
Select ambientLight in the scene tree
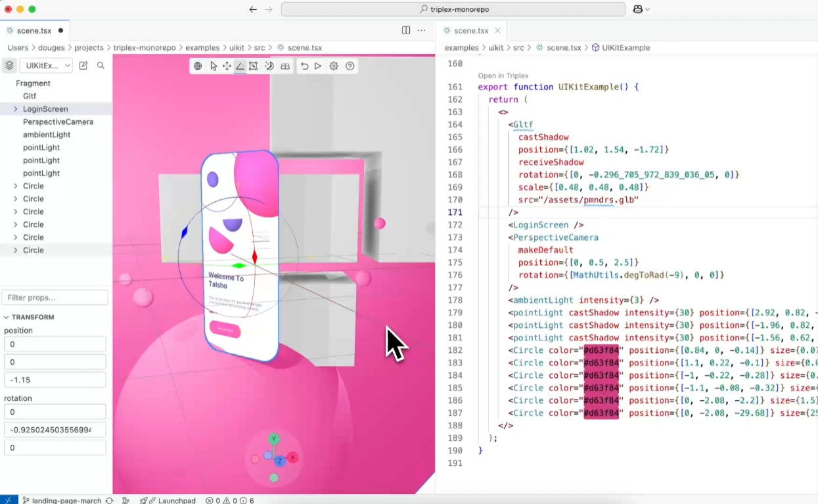(x=47, y=135)
